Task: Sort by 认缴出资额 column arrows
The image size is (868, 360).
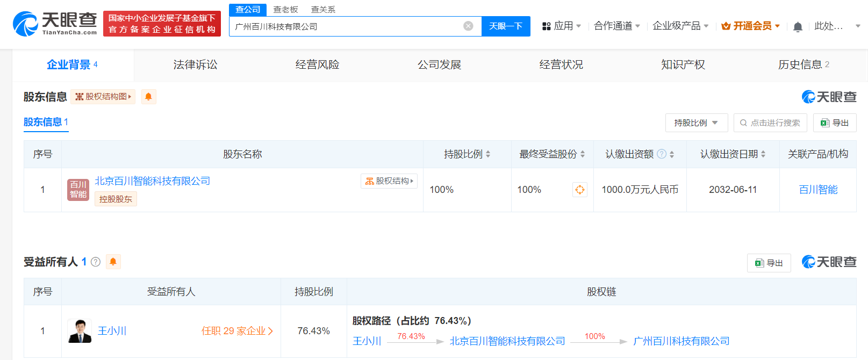Action: pyautogui.click(x=672, y=154)
